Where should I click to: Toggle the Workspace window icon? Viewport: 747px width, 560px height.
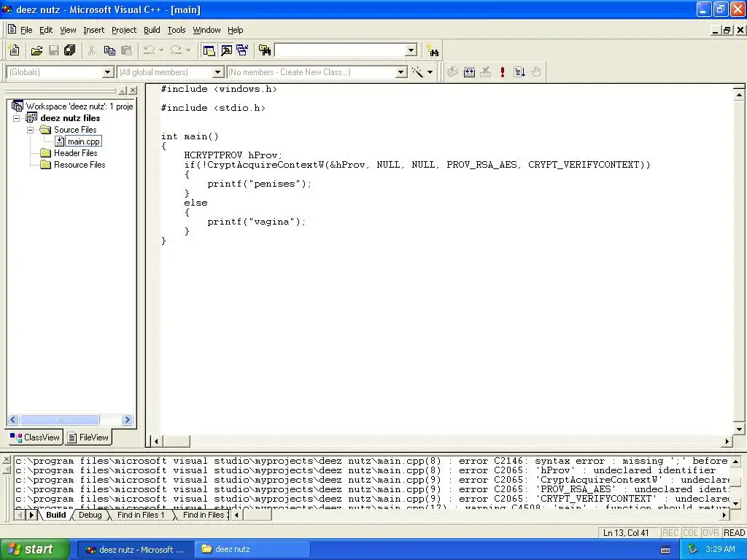tap(209, 50)
